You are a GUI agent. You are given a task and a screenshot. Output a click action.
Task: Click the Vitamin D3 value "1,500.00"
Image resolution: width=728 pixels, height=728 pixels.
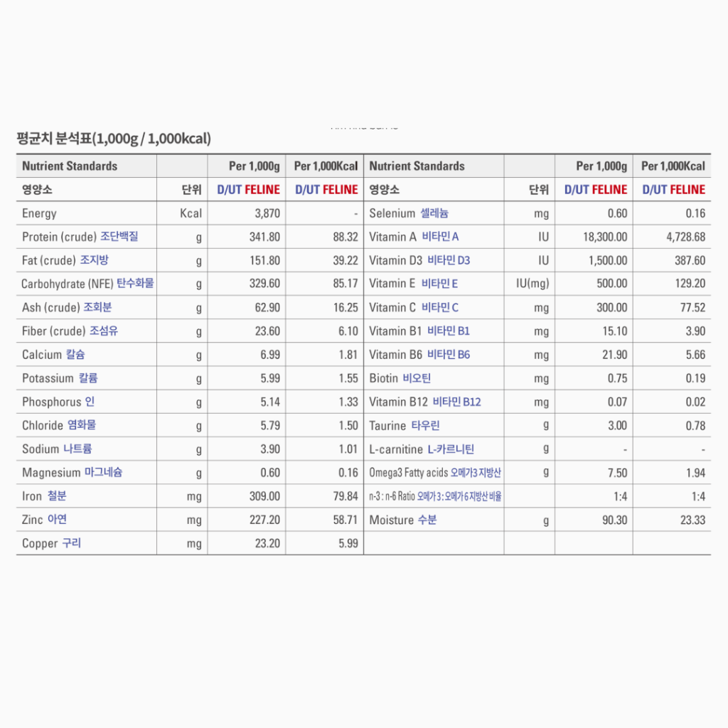608,260
